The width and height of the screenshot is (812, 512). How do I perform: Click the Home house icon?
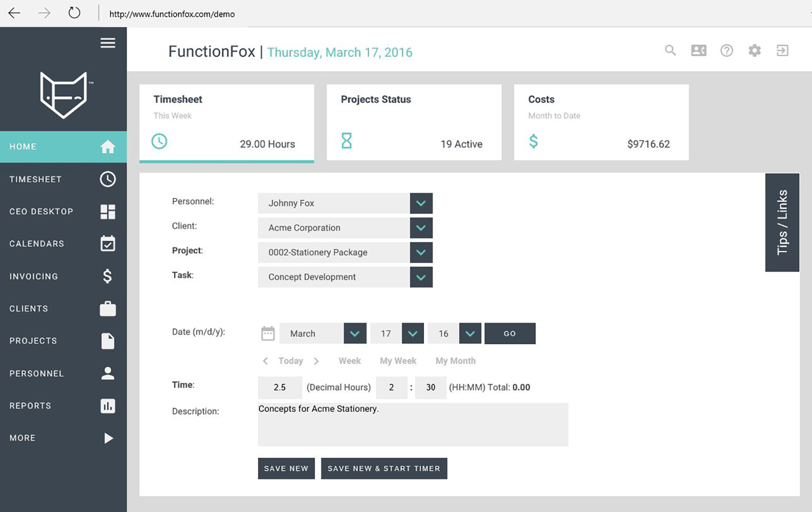tap(108, 147)
